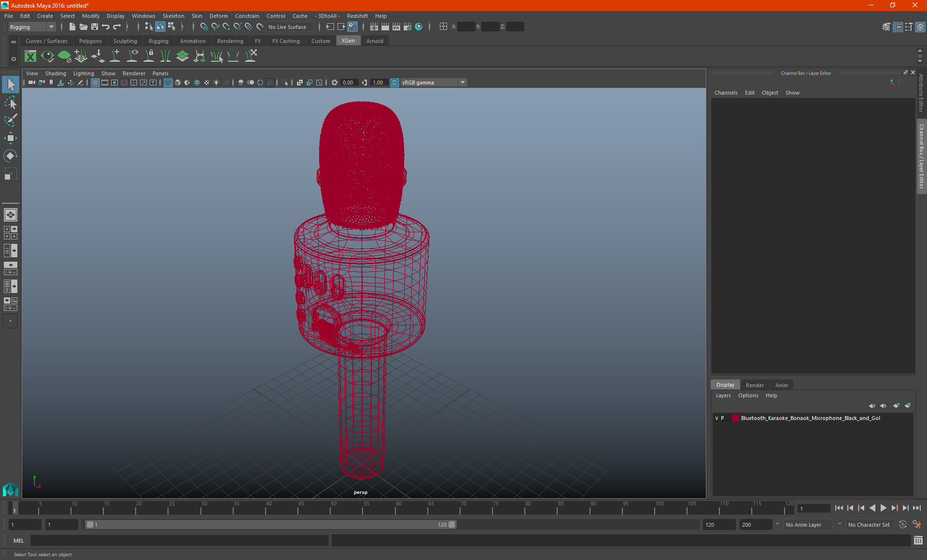Pick the Rotate tool

[x=11, y=155]
